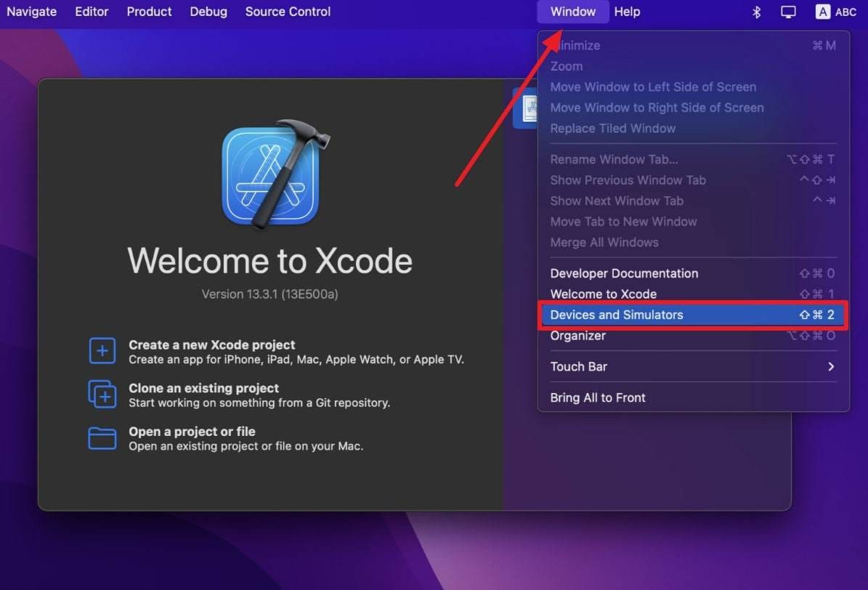Image resolution: width=868 pixels, height=590 pixels.
Task: Click Show Previous Window Tab
Action: coord(693,180)
